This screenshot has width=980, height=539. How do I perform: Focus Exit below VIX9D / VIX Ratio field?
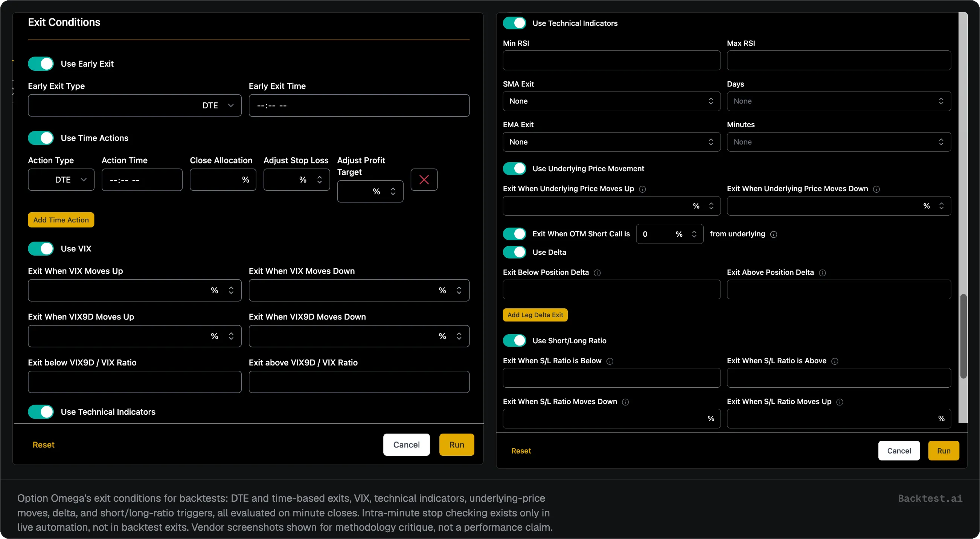tap(135, 382)
